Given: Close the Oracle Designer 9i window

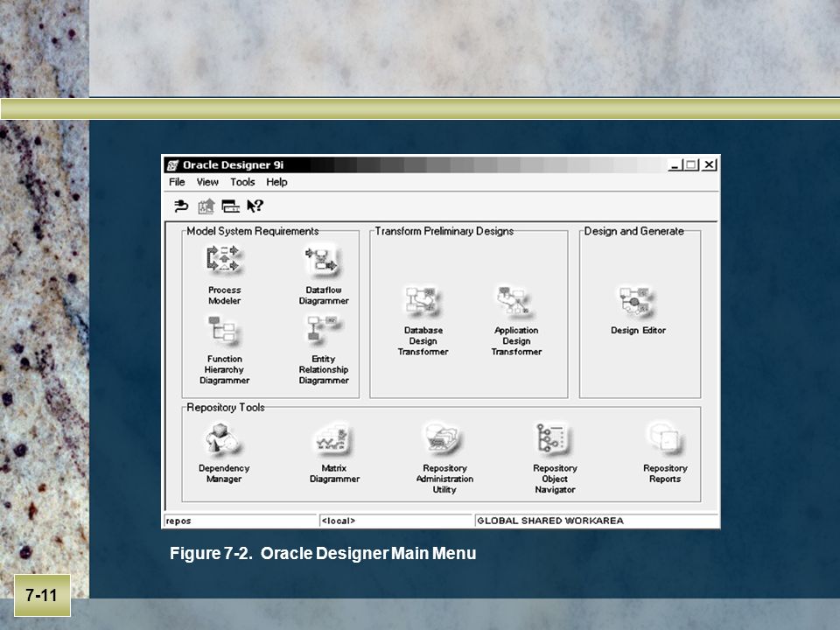Looking at the screenshot, I should [x=710, y=165].
